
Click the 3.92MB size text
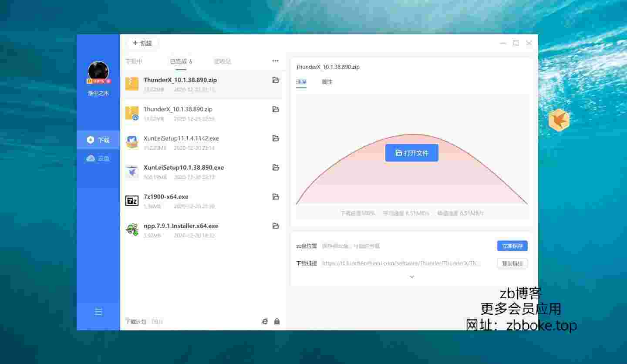[152, 236]
